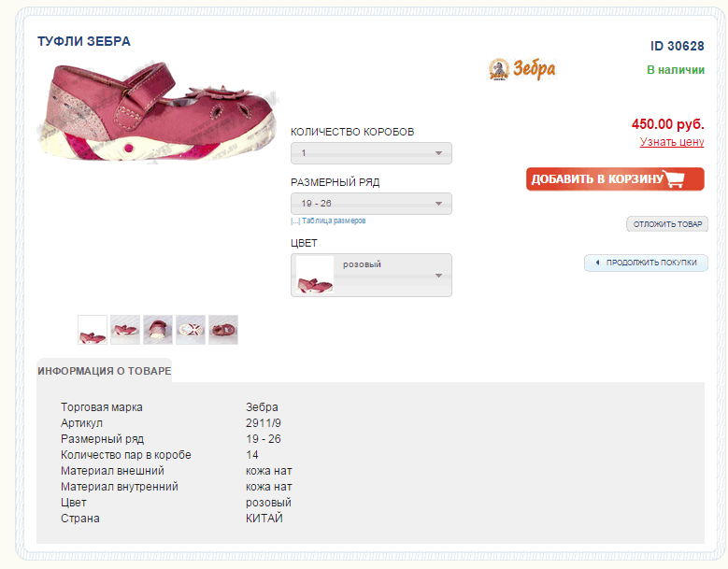The width and height of the screenshot is (728, 569).
Task: Open the first shoe thumbnail
Action: click(93, 330)
